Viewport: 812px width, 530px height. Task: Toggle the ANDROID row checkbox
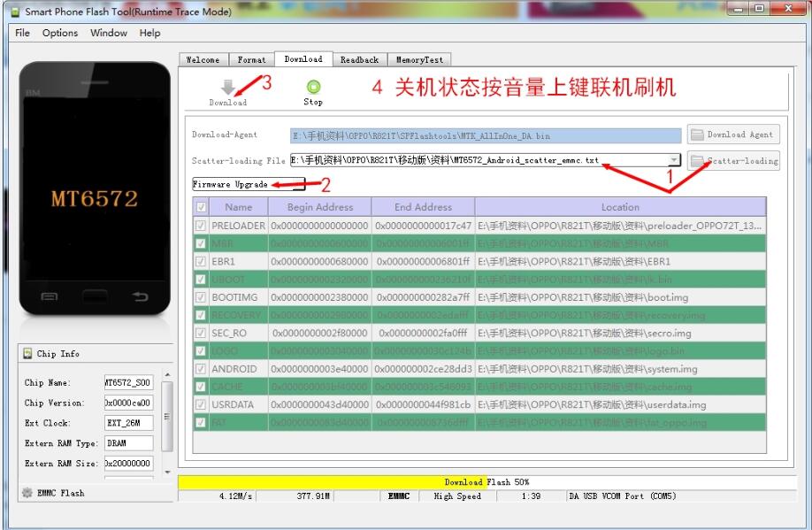click(201, 369)
